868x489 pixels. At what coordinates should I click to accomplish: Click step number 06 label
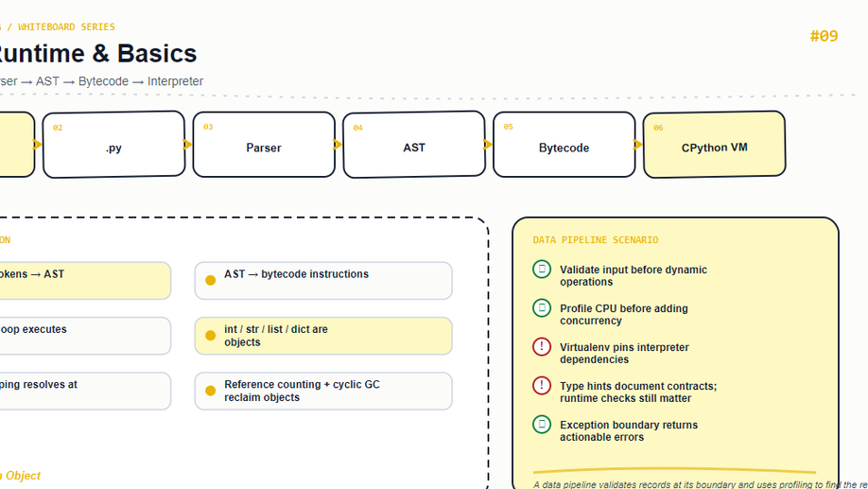(658, 128)
